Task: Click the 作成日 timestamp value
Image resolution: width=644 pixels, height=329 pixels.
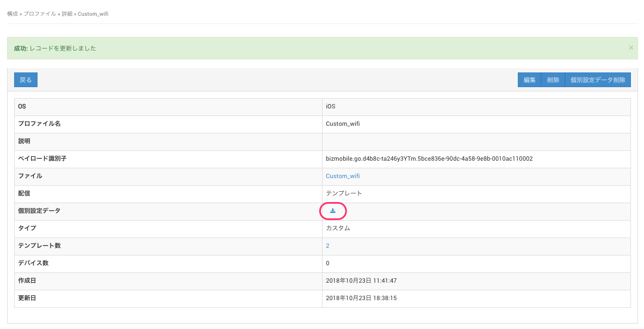Action: click(x=361, y=281)
